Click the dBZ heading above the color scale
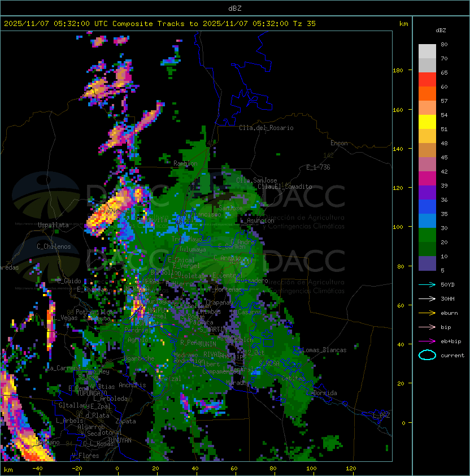 pyautogui.click(x=441, y=31)
